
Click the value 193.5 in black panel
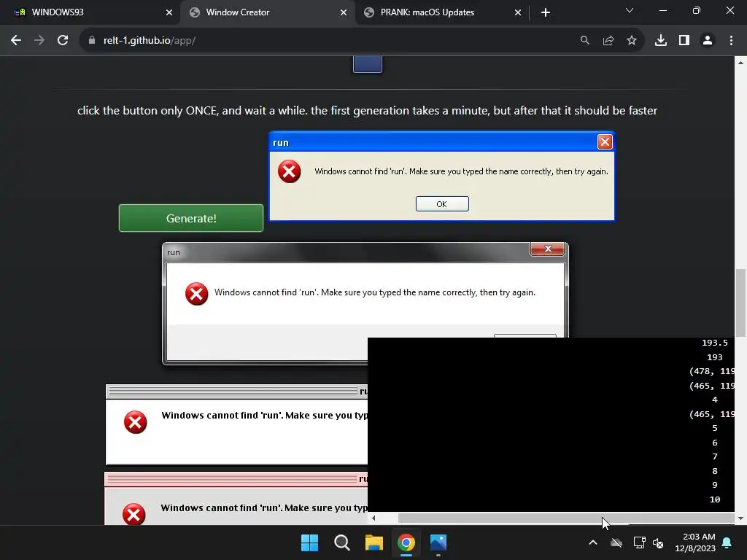pos(715,343)
